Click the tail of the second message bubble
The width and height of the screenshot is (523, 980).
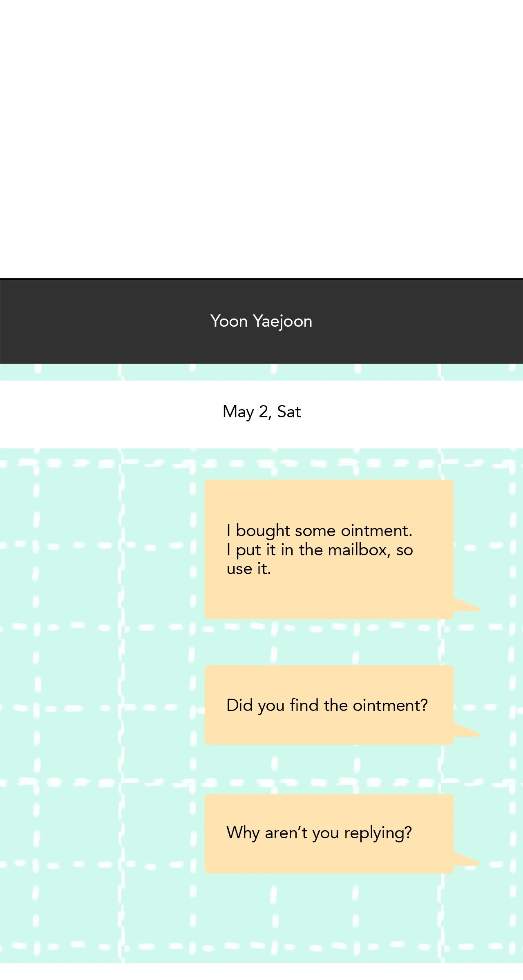[x=467, y=731]
